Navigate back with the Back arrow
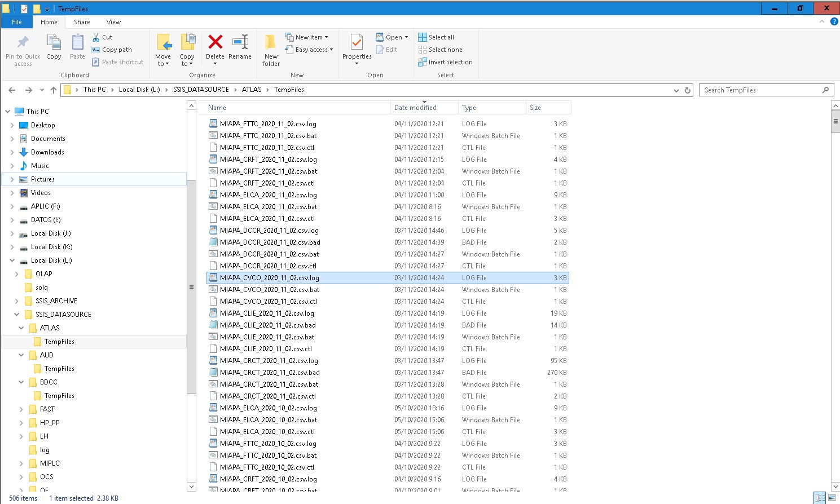840x504 pixels. click(12, 90)
